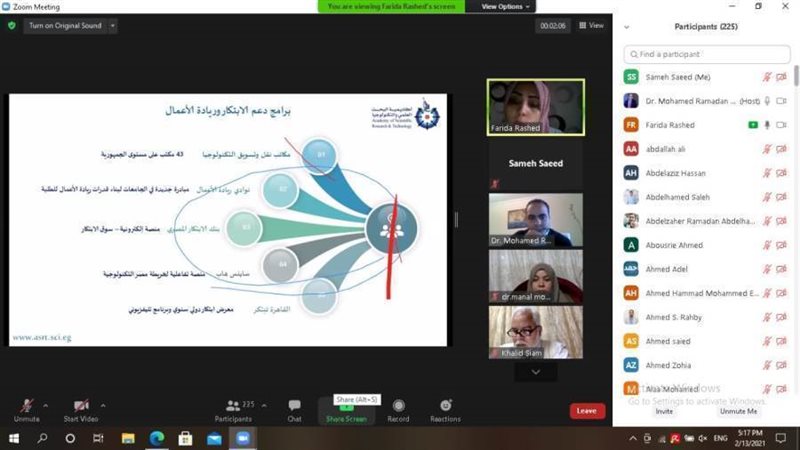Click Dr. Mohamed Ramadan microphone icon
Image resolution: width=800 pixels, height=450 pixels.
(x=767, y=101)
